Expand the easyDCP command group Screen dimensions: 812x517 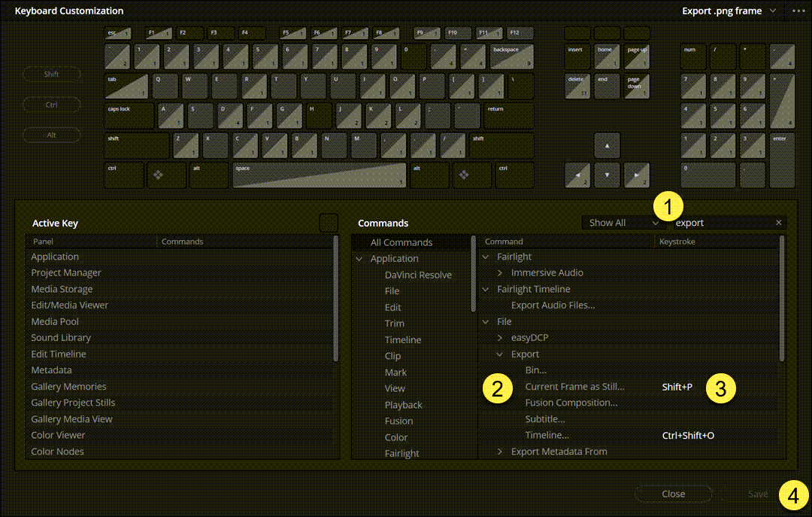coord(500,338)
